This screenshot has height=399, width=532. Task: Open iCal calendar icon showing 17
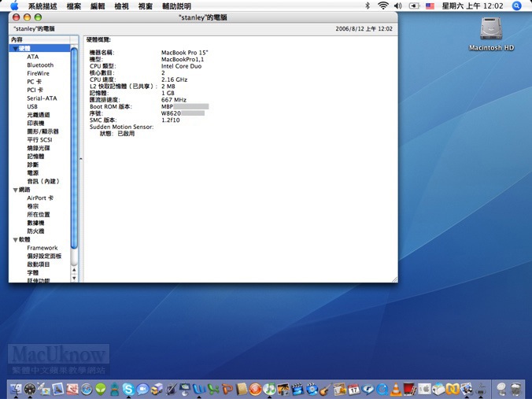click(x=354, y=389)
